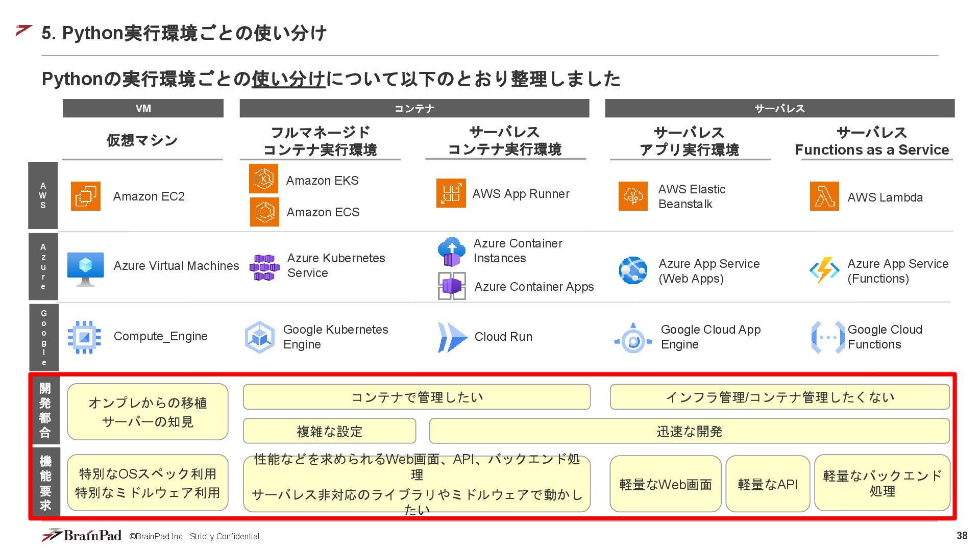Click the Google Kubernetes Engine icon
The image size is (980, 551).
[x=260, y=337]
